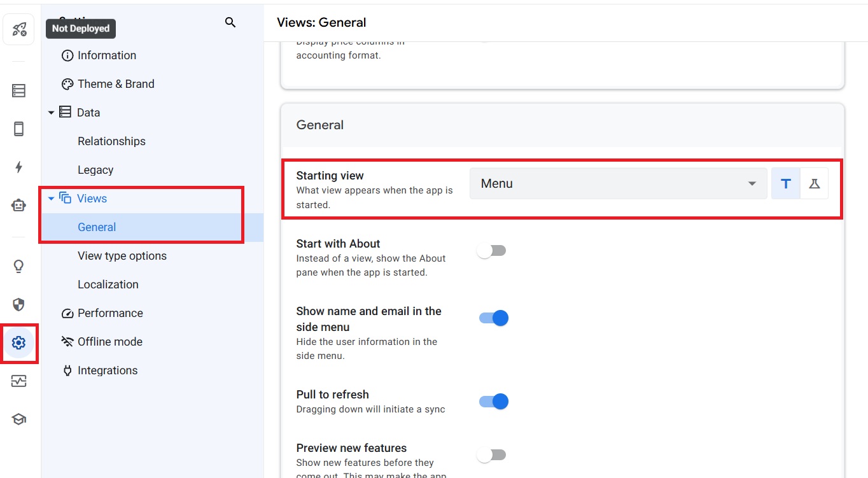
Task: Enable the Start with About toggle
Action: [x=492, y=251]
